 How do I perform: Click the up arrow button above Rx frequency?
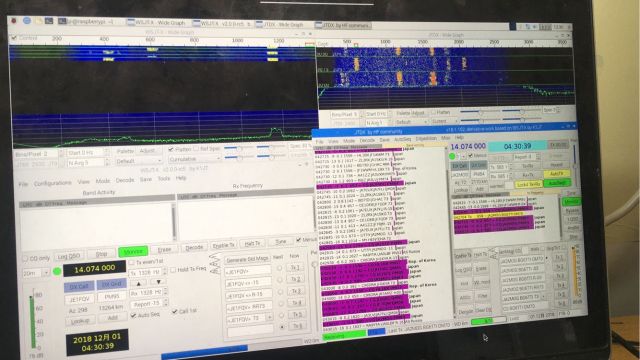coord(139,282)
